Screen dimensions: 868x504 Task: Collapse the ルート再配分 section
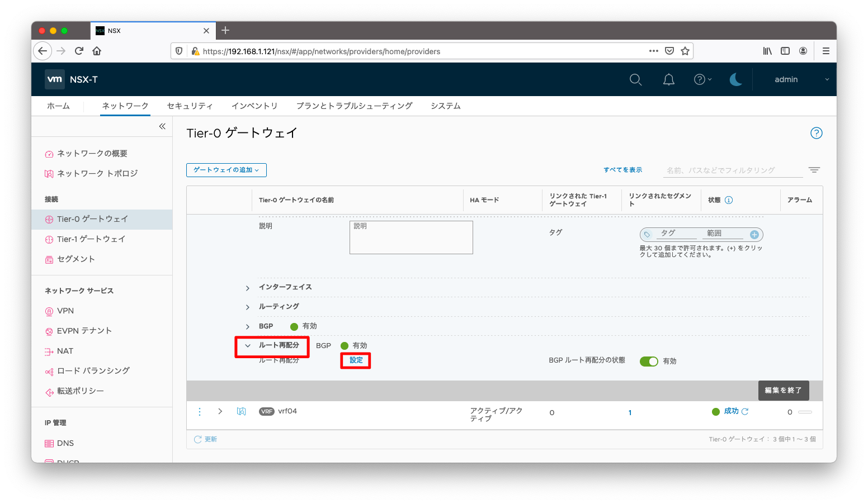tap(247, 346)
